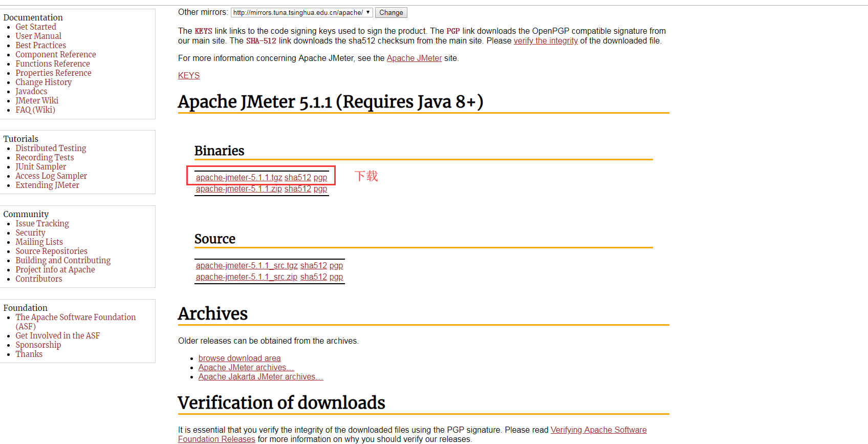Open sha512 for apache-jmeter-5.1.1.tgz

click(298, 177)
